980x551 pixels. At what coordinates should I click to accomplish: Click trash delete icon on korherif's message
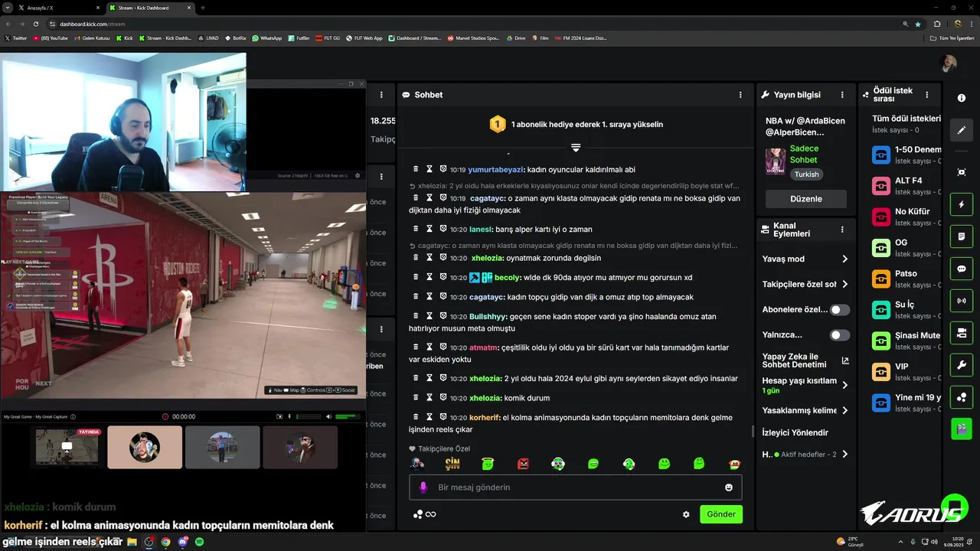(x=416, y=417)
